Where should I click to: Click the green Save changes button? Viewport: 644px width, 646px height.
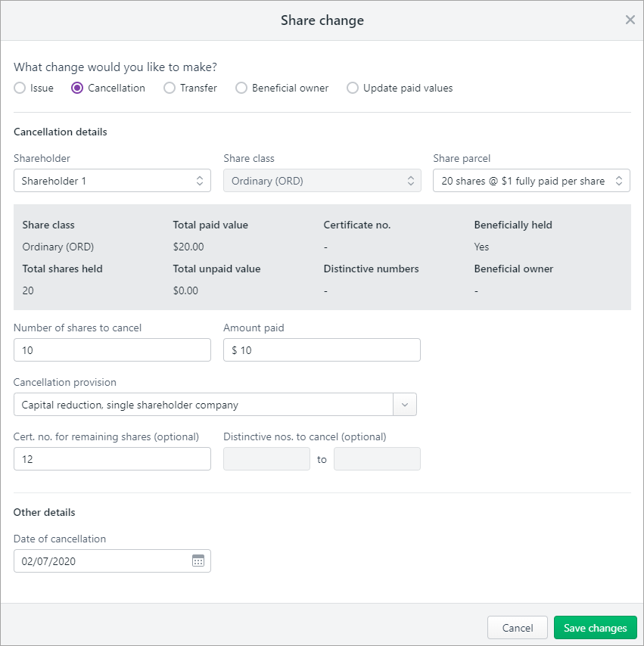pyautogui.click(x=595, y=628)
